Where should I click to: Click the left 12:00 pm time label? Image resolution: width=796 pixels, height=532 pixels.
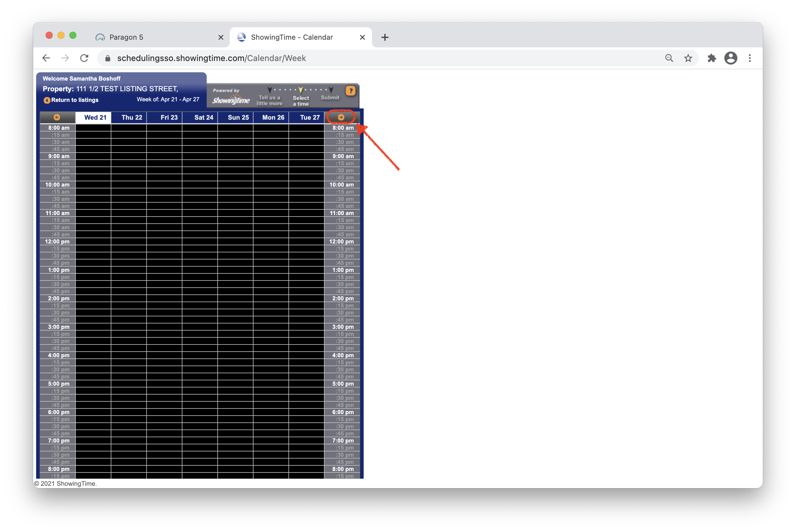pyautogui.click(x=58, y=242)
